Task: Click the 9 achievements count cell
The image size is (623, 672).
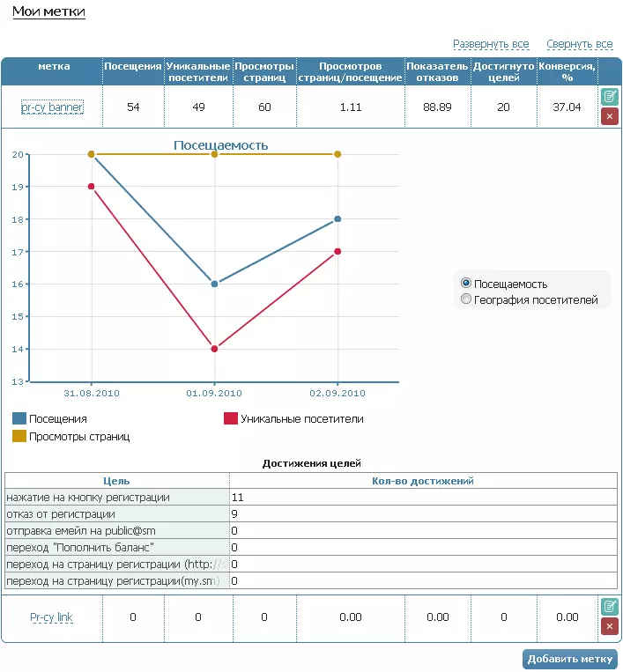Action: tap(423, 513)
